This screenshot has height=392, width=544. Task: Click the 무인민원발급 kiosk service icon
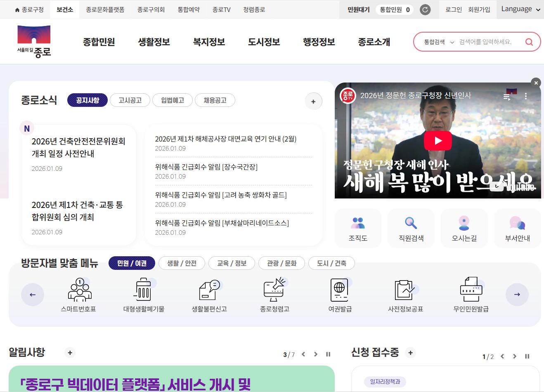(x=471, y=294)
